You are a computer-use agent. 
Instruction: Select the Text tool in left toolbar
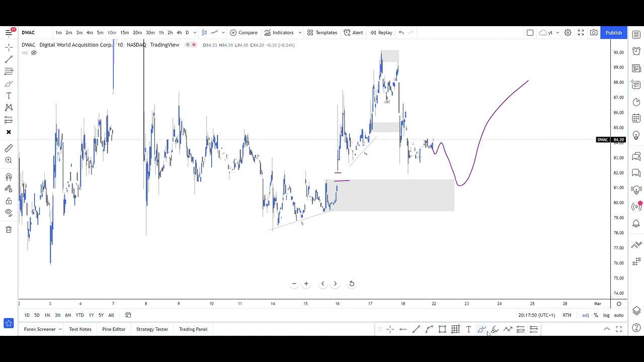click(9, 96)
